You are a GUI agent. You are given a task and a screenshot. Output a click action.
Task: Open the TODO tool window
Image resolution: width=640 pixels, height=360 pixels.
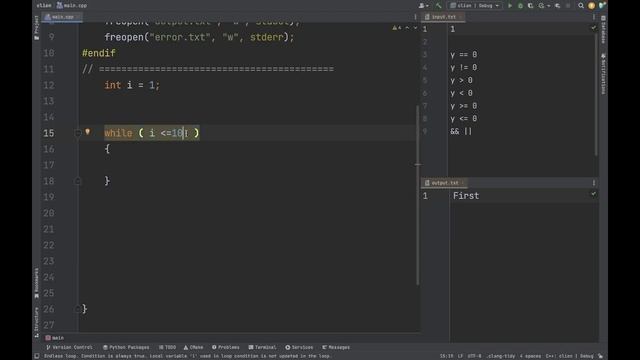[x=167, y=347]
